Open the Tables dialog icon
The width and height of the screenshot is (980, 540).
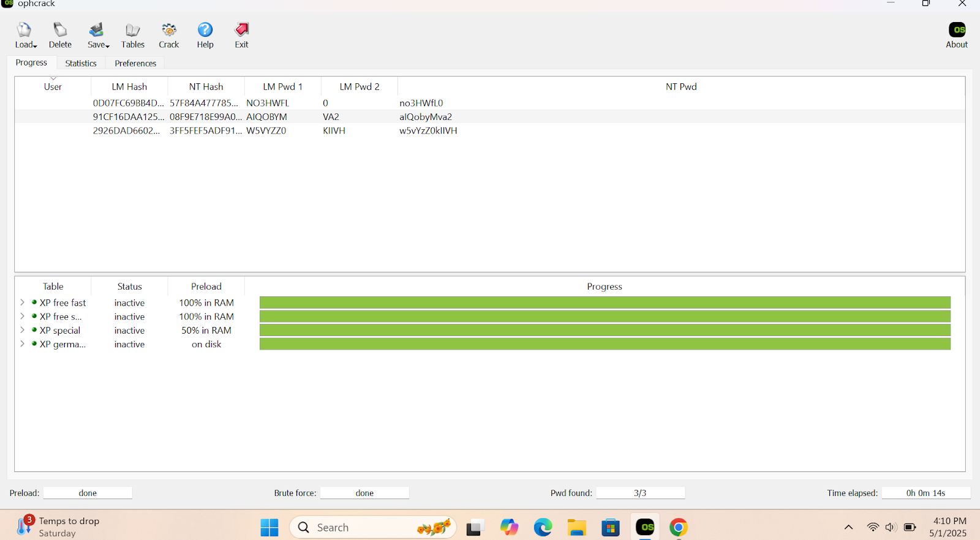[x=133, y=36]
